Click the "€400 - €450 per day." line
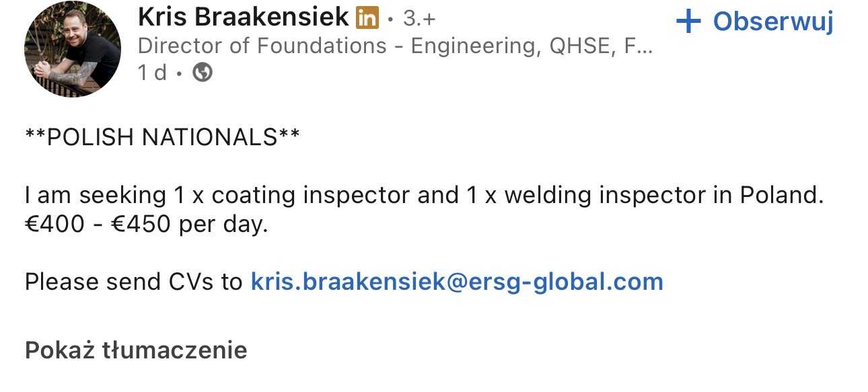The height and width of the screenshot is (392, 868). tap(147, 225)
